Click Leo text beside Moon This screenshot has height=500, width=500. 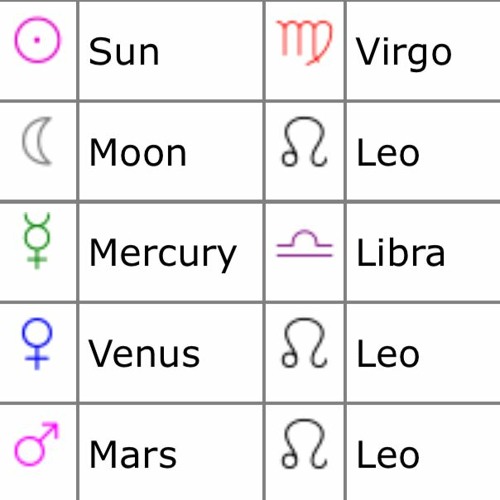click(388, 153)
